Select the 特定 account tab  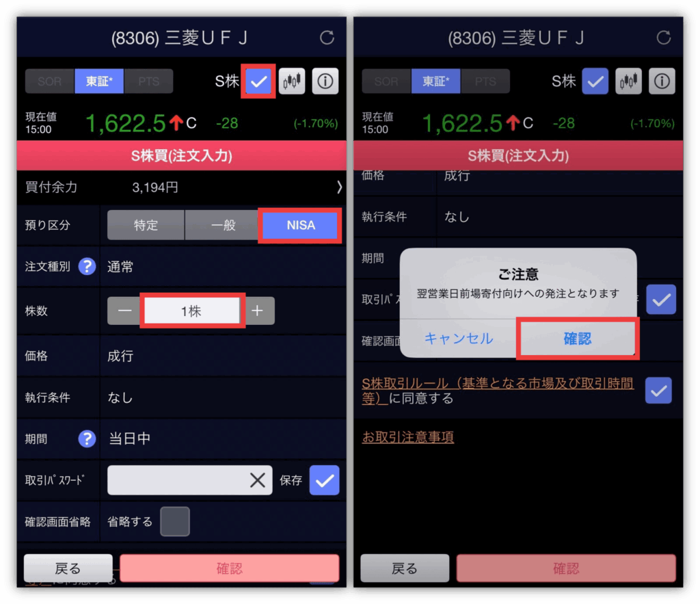[146, 225]
